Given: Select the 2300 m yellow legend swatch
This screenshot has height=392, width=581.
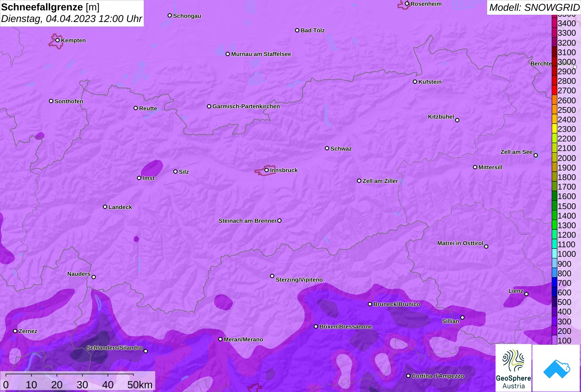Looking at the screenshot, I should [x=554, y=129].
